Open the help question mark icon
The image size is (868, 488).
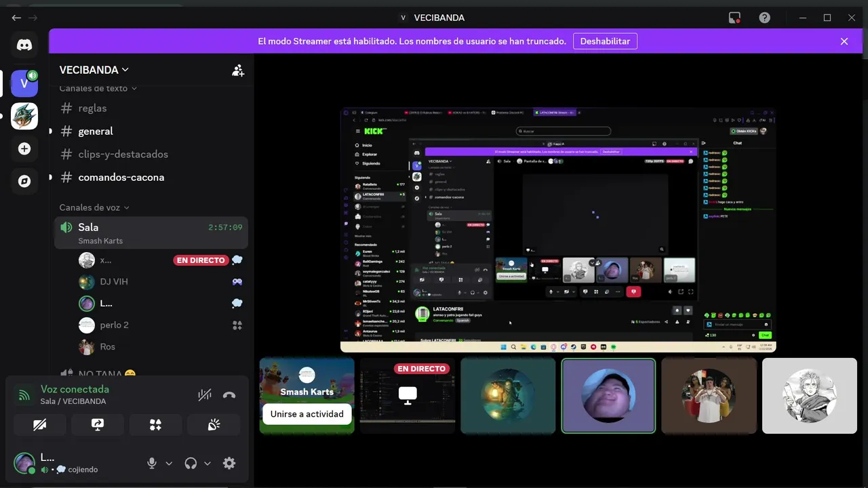(x=764, y=18)
